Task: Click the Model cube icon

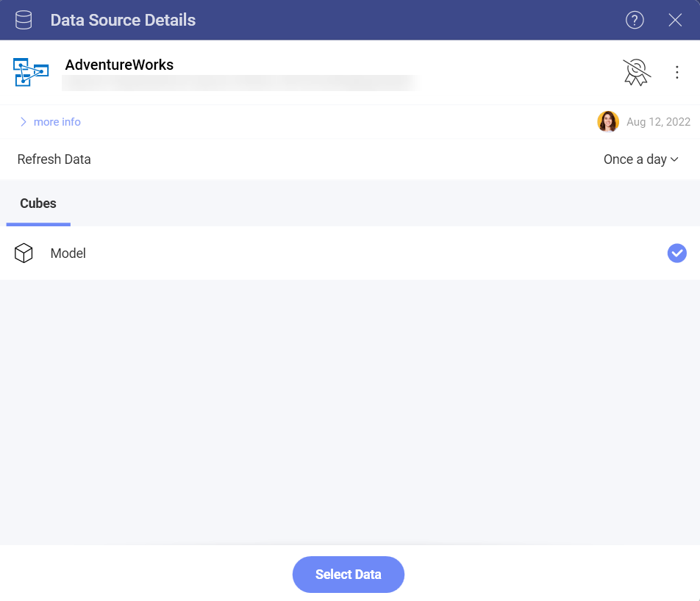Action: click(x=24, y=253)
